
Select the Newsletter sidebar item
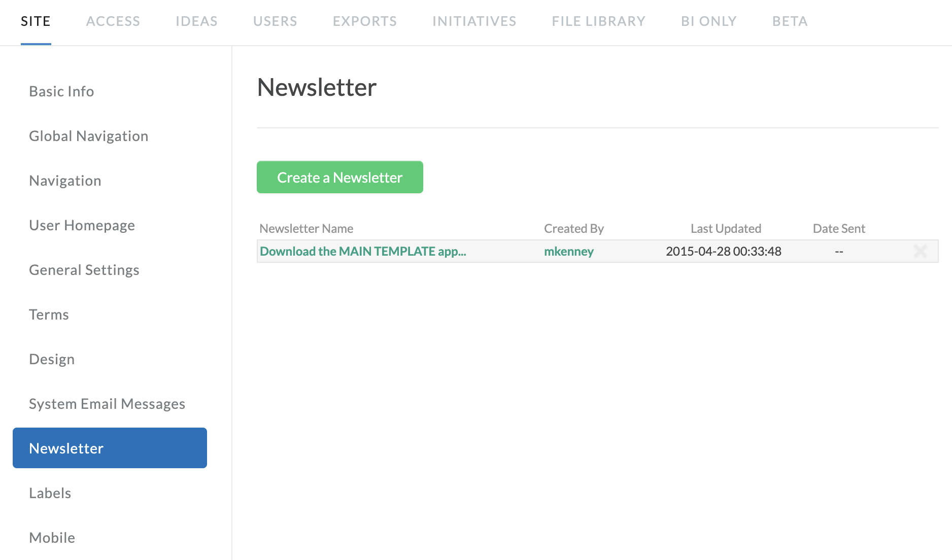(110, 448)
